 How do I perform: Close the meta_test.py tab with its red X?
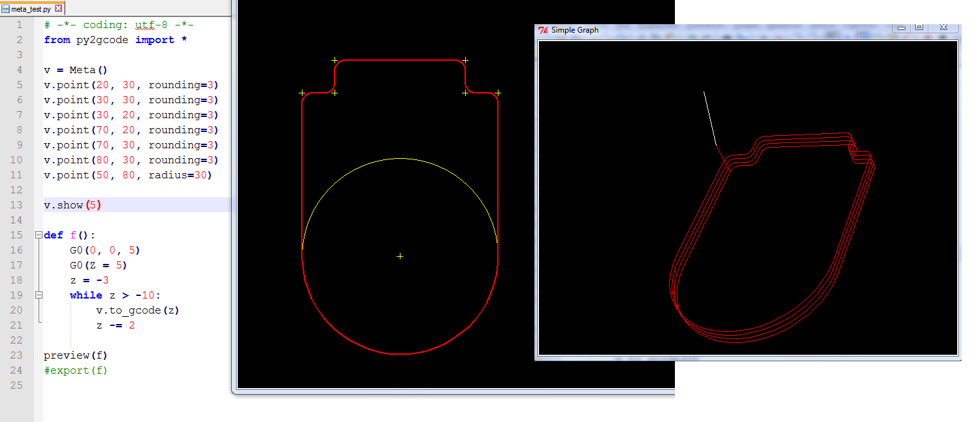(x=58, y=8)
